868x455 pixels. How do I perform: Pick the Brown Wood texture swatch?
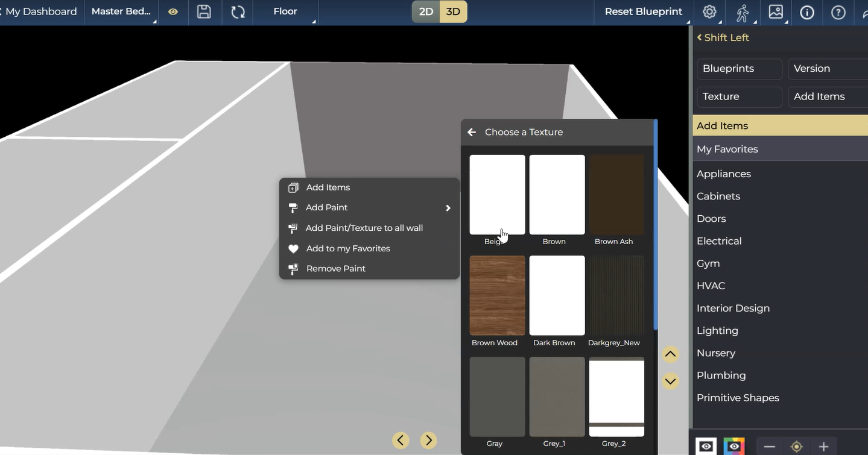pos(498,295)
